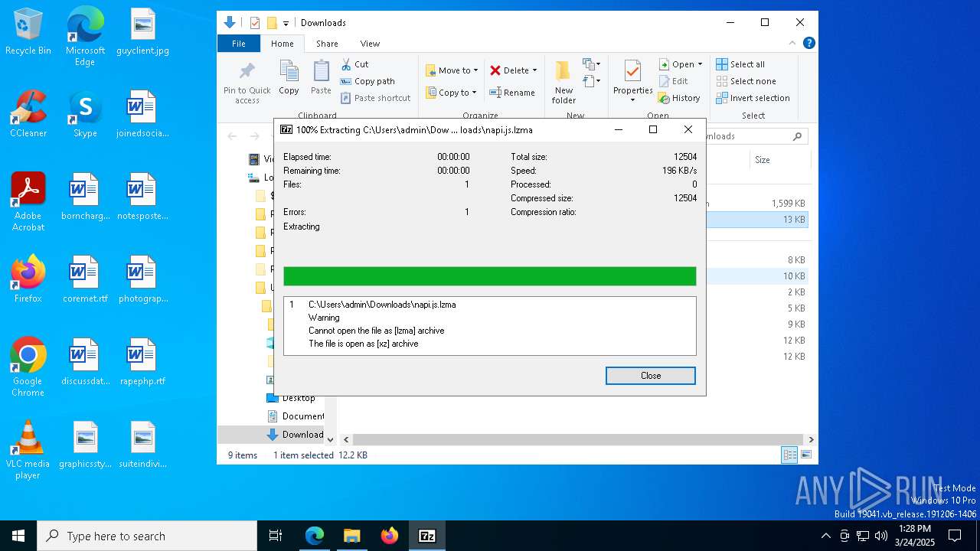Open the Recycle Bin desktop icon
Viewport: 980px width, 551px height.
[28, 32]
